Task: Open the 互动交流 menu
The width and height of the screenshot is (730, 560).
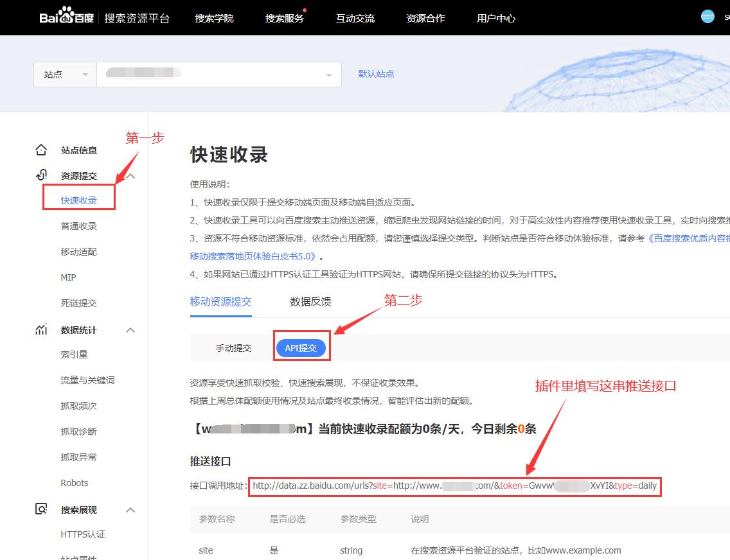Action: [355, 18]
